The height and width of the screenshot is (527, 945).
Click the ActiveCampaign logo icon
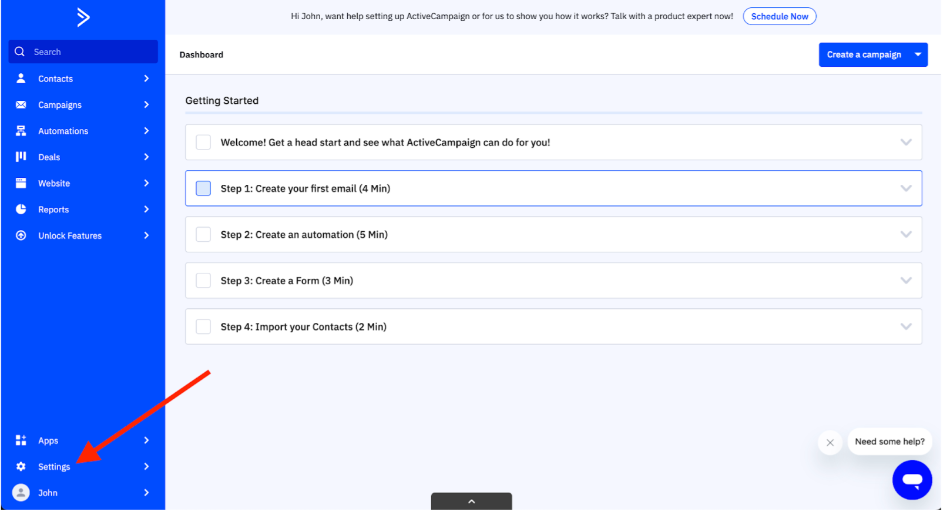pyautogui.click(x=83, y=17)
